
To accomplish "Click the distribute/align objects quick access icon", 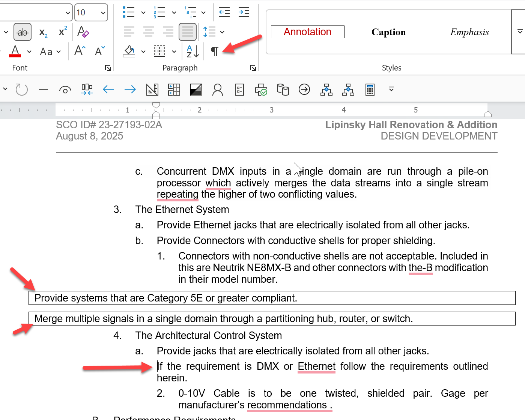I will 87,89.
